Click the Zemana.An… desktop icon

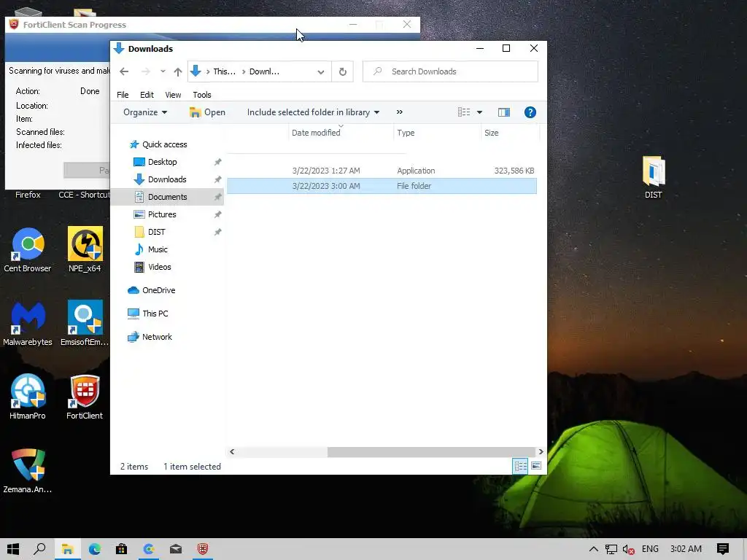tap(28, 472)
